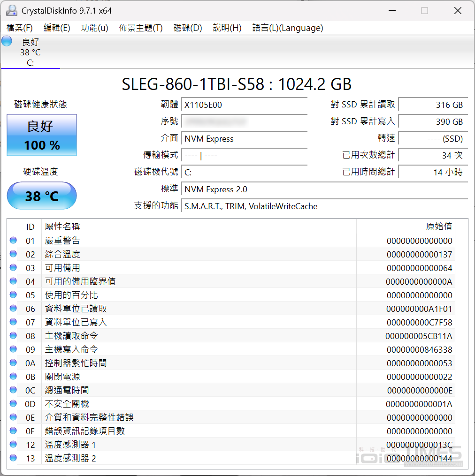This screenshot has width=475, height=476.
Task: Click status orb for ID 05 使用的百分比
Action: [13, 295]
